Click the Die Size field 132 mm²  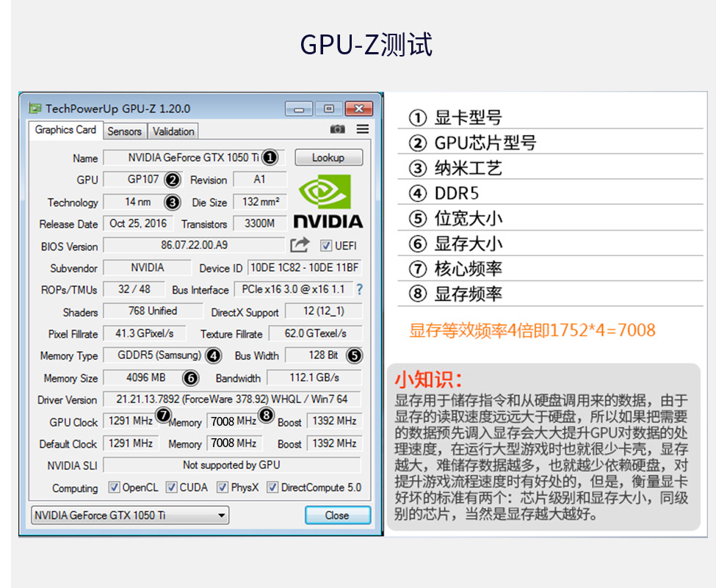260,202
